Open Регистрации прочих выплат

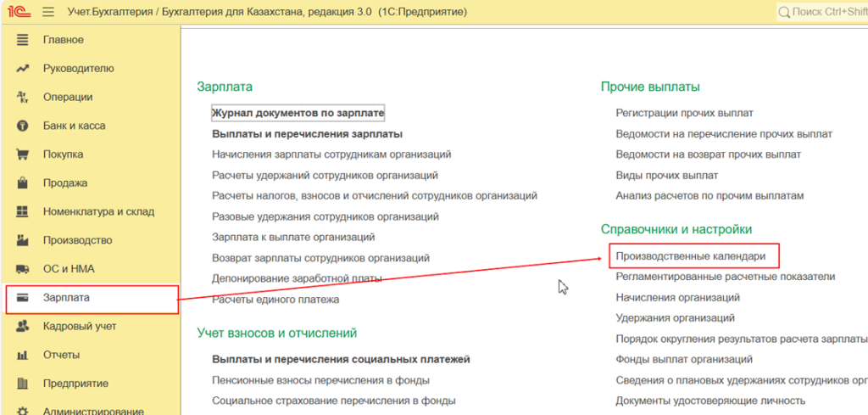click(684, 113)
